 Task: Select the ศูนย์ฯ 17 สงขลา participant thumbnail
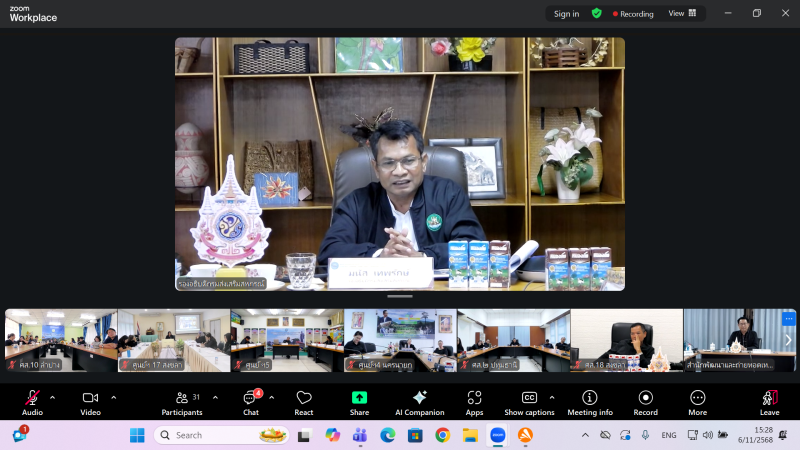pyautogui.click(x=173, y=340)
